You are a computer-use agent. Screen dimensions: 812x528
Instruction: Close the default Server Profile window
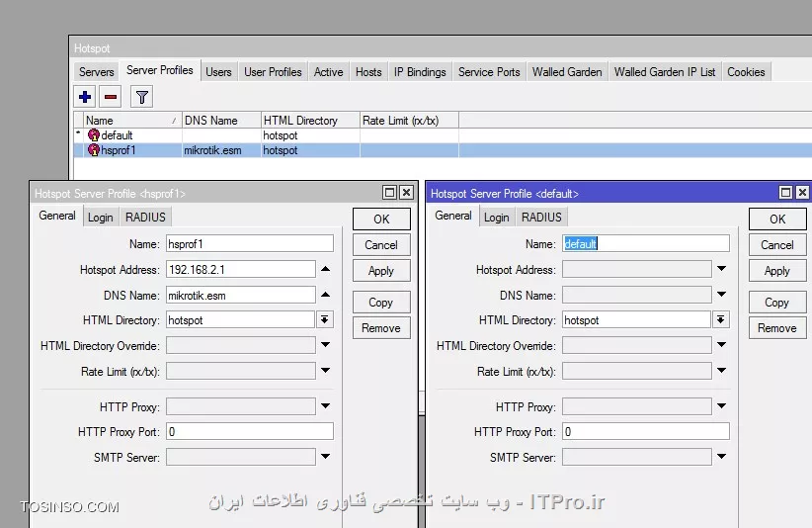[x=803, y=193]
